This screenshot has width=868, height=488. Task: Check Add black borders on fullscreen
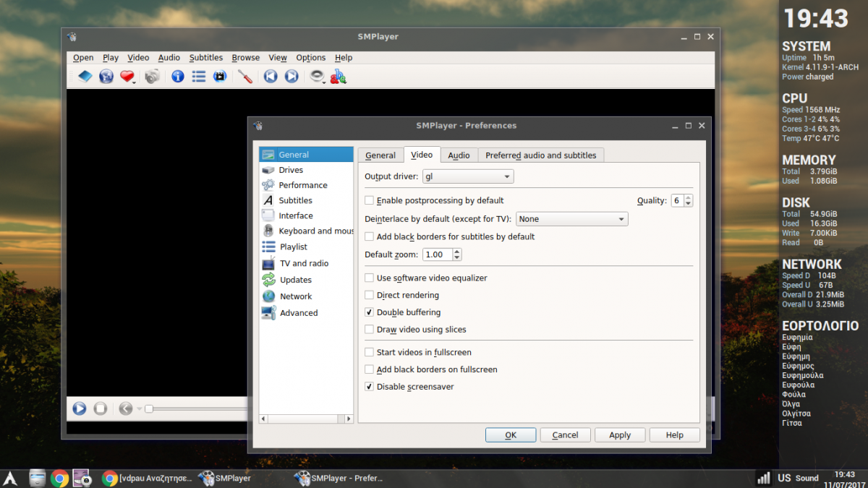(x=370, y=369)
